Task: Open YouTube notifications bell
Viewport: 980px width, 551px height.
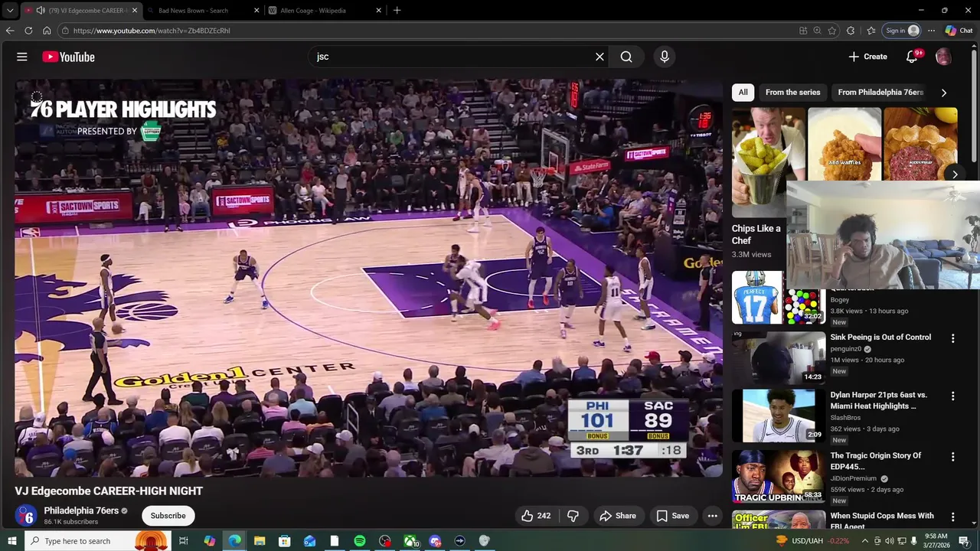Action: (912, 57)
